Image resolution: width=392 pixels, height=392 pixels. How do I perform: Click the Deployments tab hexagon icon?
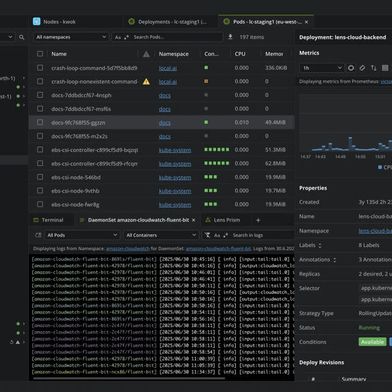click(131, 22)
